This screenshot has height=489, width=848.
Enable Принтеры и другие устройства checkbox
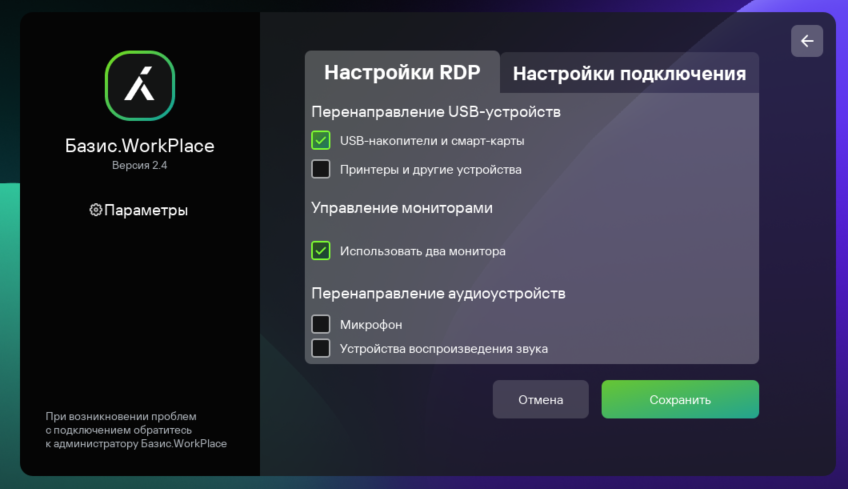pos(321,169)
